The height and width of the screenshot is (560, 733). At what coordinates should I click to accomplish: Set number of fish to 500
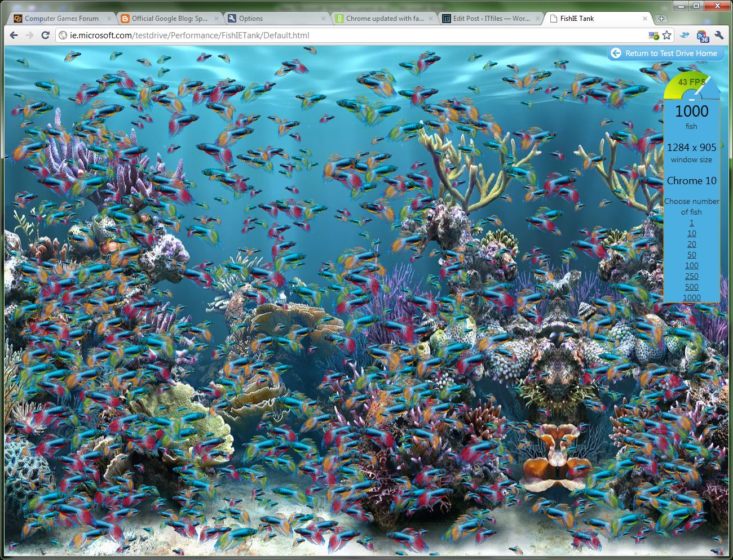tap(691, 287)
